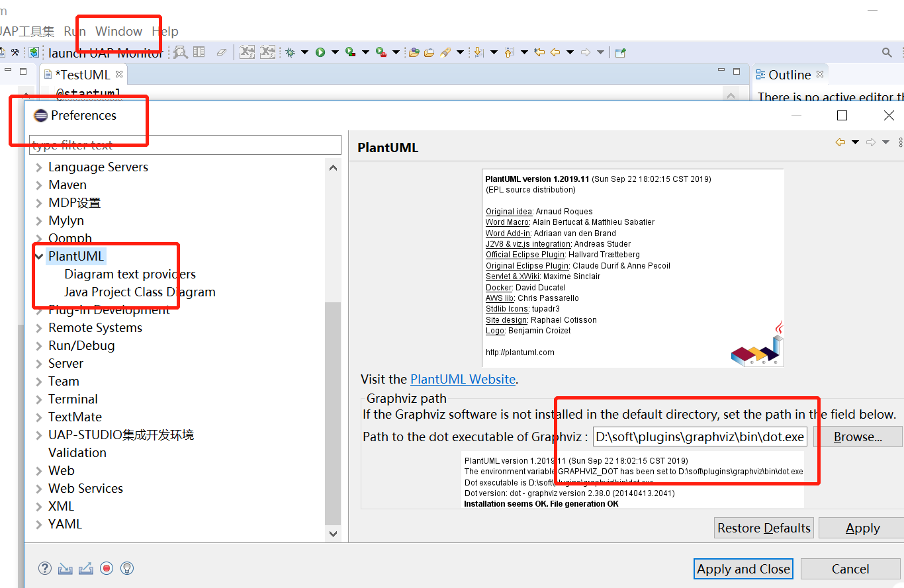
Task: Open the Window menu
Action: coord(118,31)
